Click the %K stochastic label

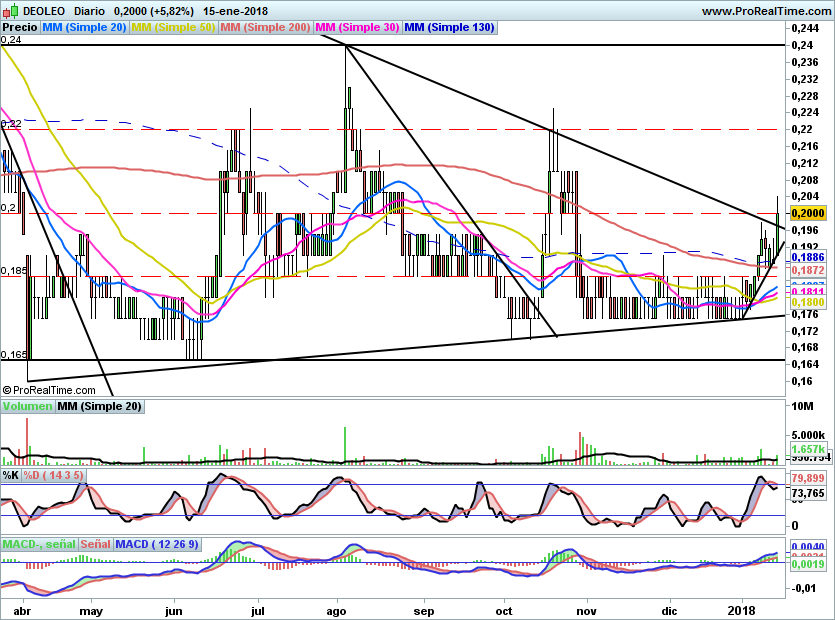pos(11,474)
